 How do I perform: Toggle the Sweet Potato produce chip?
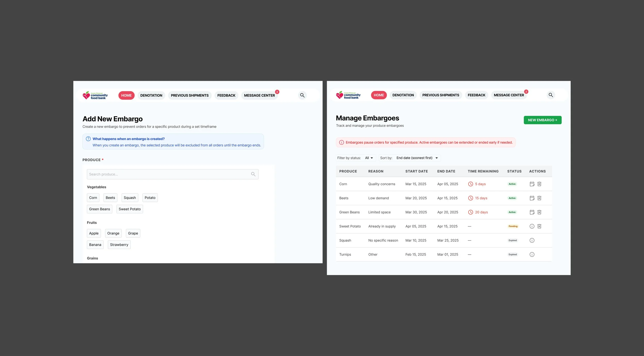[x=130, y=209]
